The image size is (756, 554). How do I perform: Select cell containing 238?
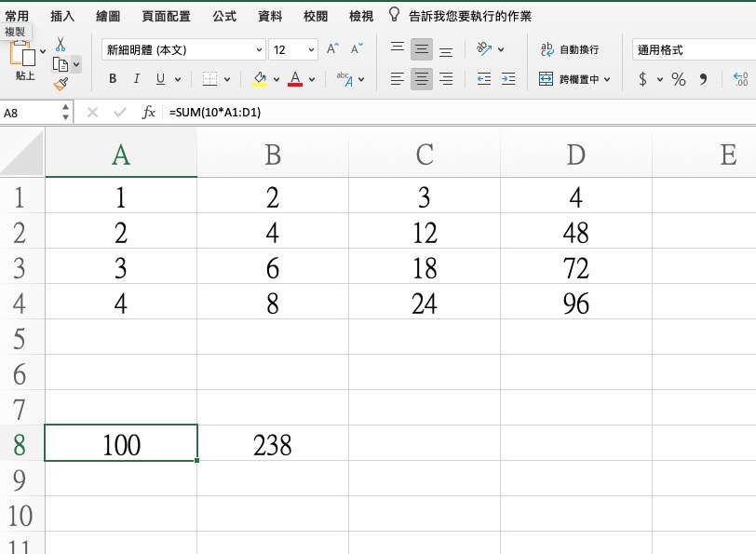click(x=273, y=444)
